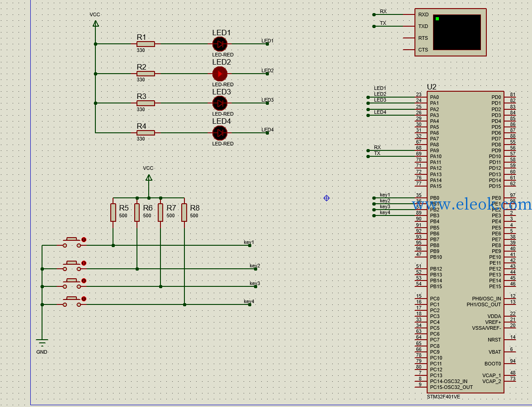Click the key1 net label beside pin PB0
Viewport: 532px width, 407px height.
(385, 195)
